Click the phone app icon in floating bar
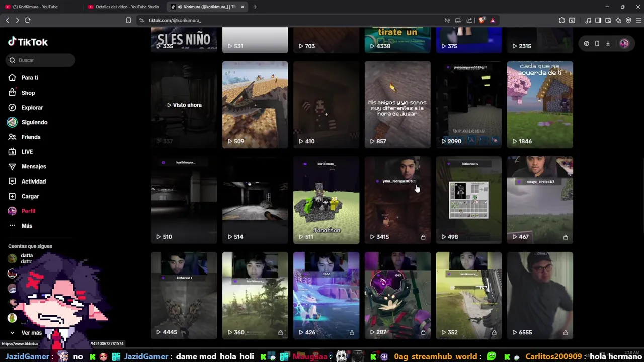Image resolution: width=644 pixels, height=362 pixels. tap(597, 44)
